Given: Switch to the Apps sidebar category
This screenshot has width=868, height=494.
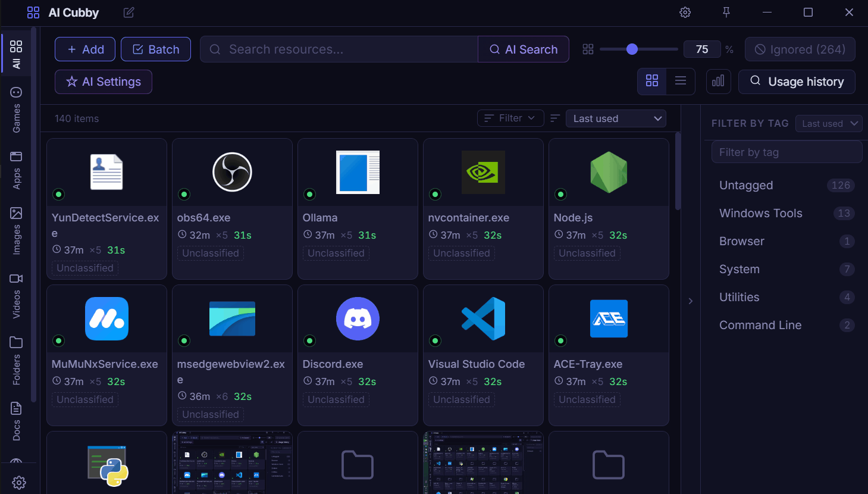Looking at the screenshot, I should pos(16,170).
